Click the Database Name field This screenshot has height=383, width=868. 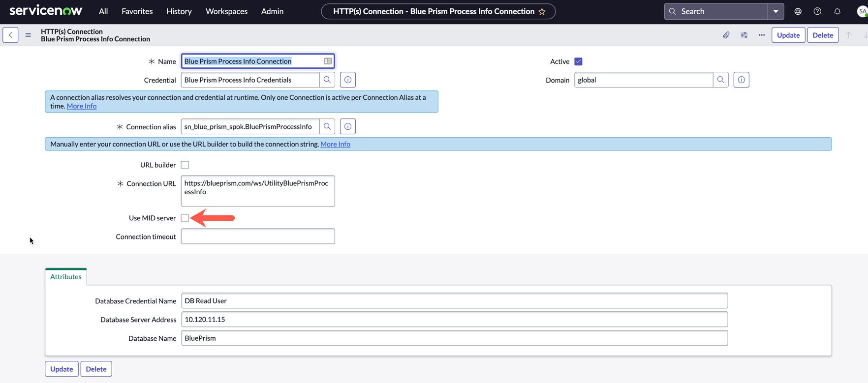tap(455, 338)
